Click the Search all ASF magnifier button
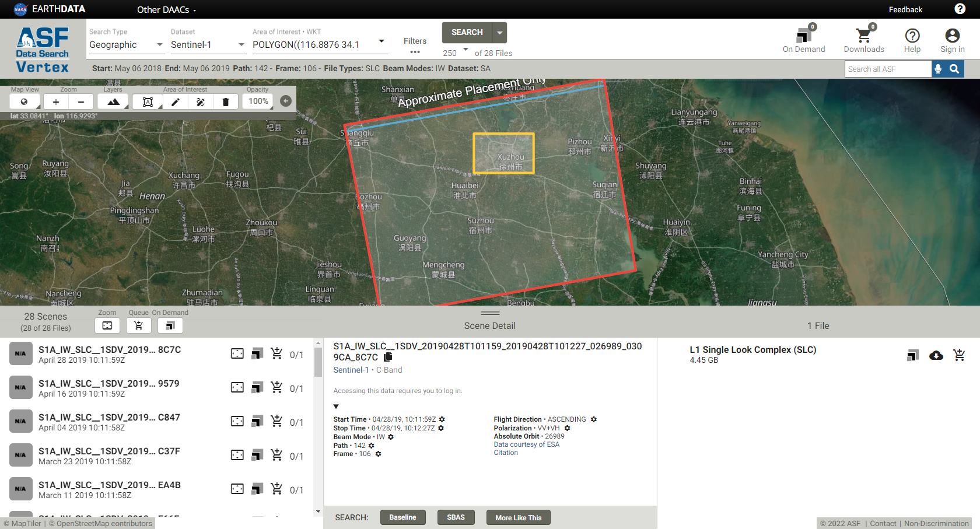 [954, 69]
